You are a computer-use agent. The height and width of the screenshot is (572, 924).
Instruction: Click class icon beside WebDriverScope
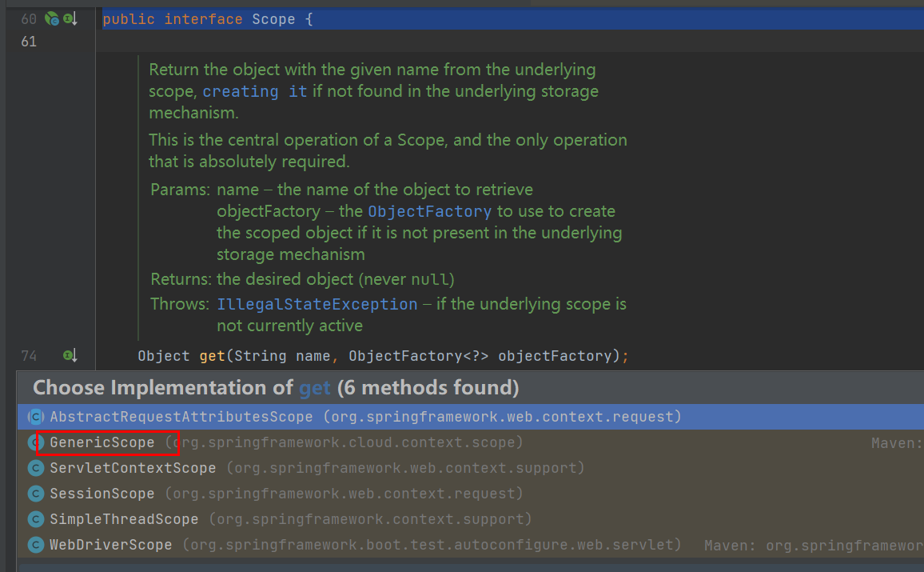36,545
